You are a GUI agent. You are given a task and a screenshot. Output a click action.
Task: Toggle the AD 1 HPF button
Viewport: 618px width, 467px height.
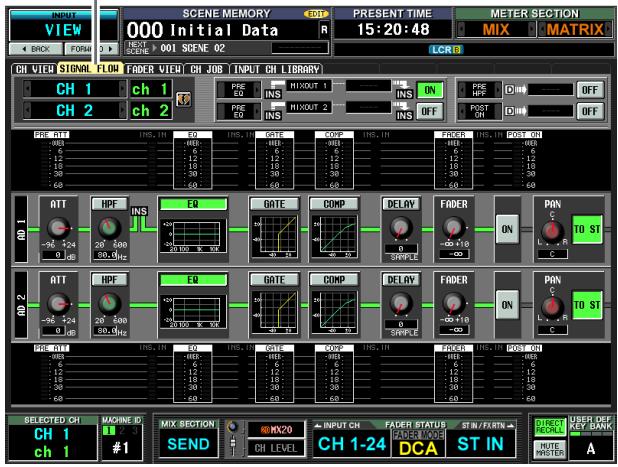coord(109,204)
